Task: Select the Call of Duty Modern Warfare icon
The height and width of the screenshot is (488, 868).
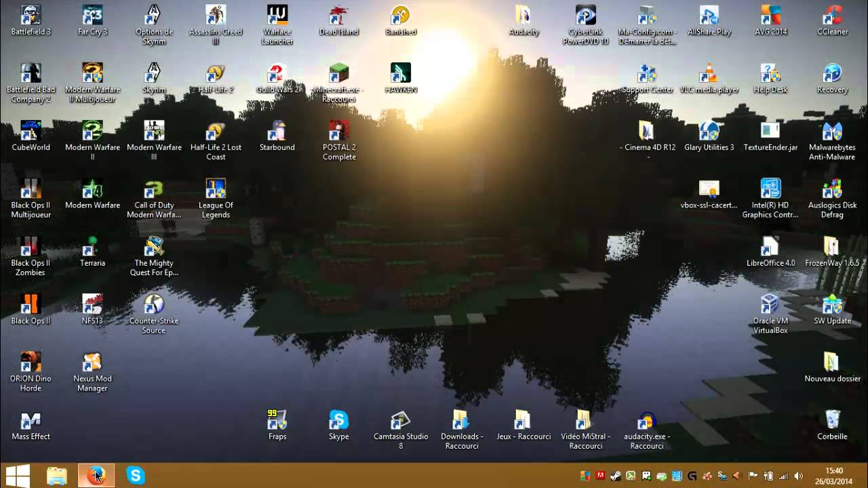Action: (x=154, y=188)
